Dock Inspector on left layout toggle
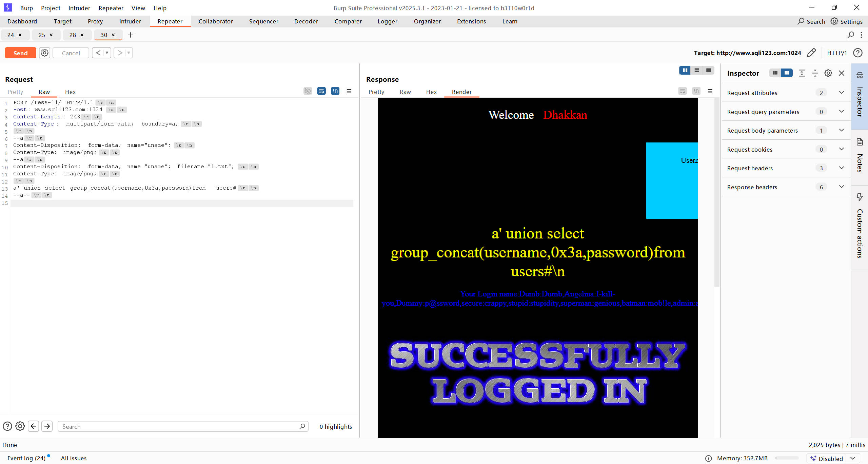 pos(775,73)
